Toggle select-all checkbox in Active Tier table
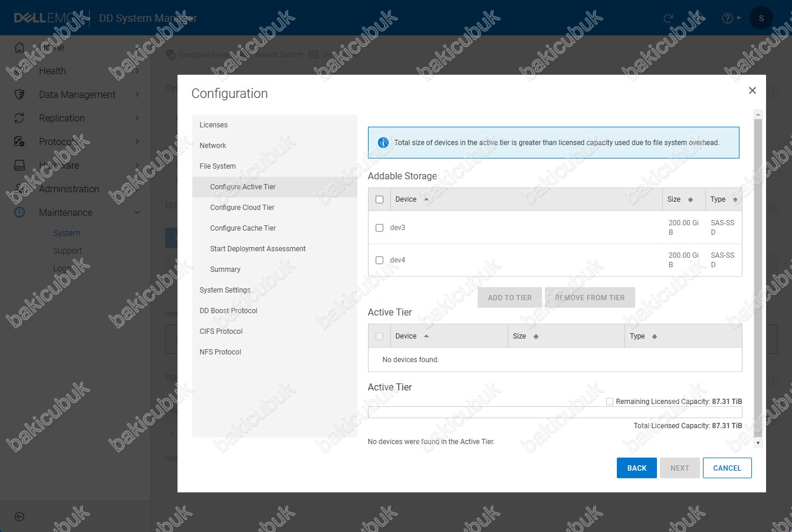The height and width of the screenshot is (532, 792). tap(379, 336)
